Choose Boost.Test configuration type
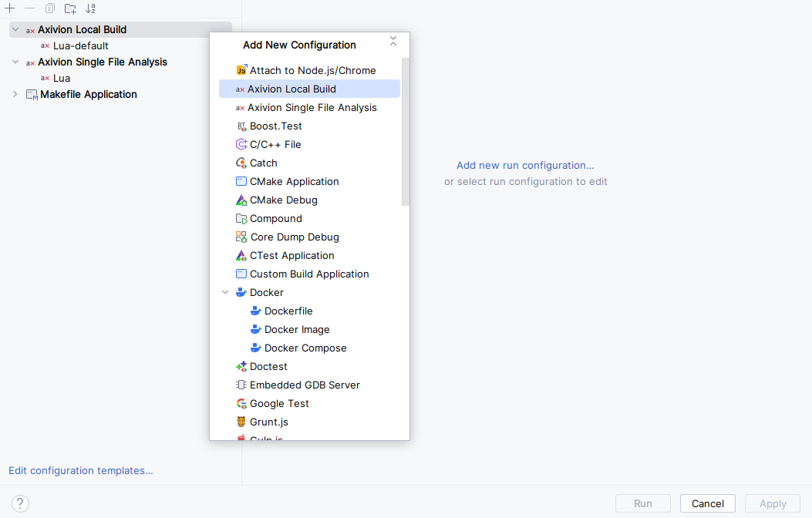The height and width of the screenshot is (518, 812). (310, 126)
